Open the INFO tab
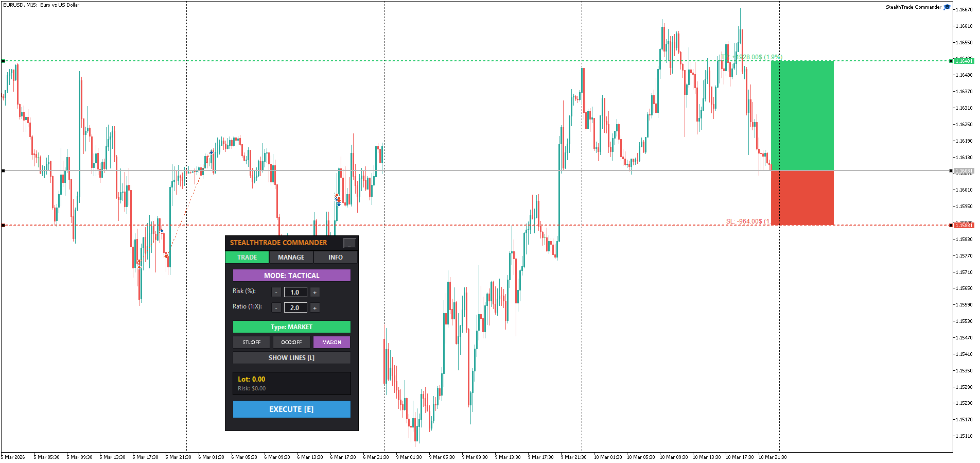The width and height of the screenshot is (980, 463). point(336,258)
